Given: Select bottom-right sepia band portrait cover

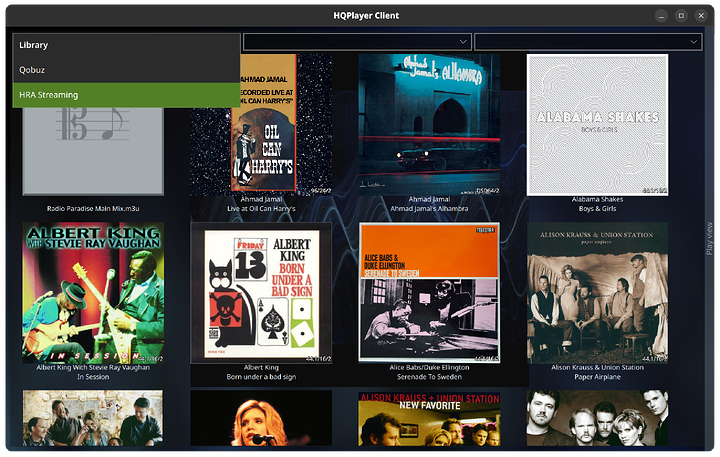Looking at the screenshot, I should pos(597,418).
